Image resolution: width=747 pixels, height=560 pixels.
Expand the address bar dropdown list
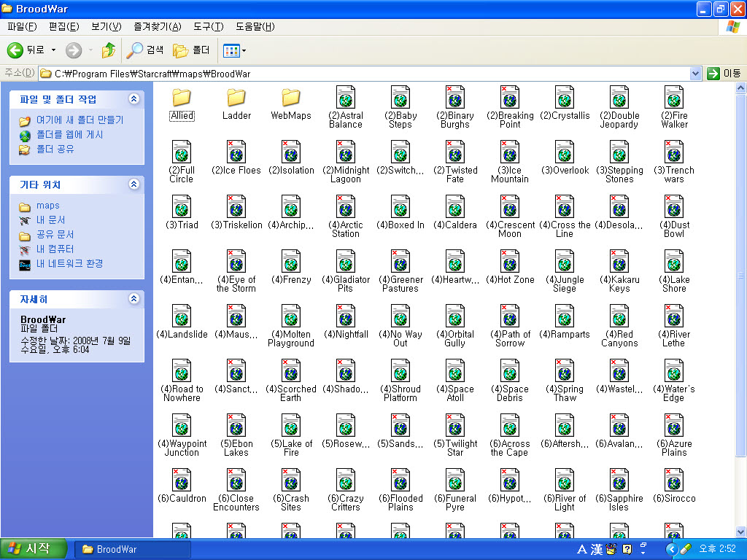(695, 74)
